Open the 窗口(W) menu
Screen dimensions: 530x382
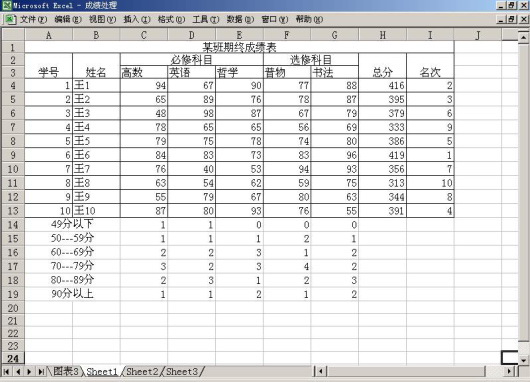(x=274, y=19)
